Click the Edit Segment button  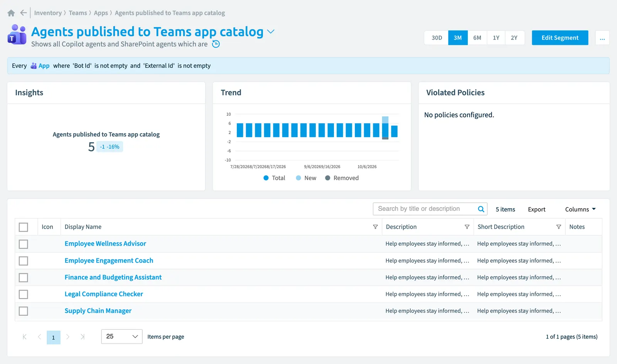point(560,38)
